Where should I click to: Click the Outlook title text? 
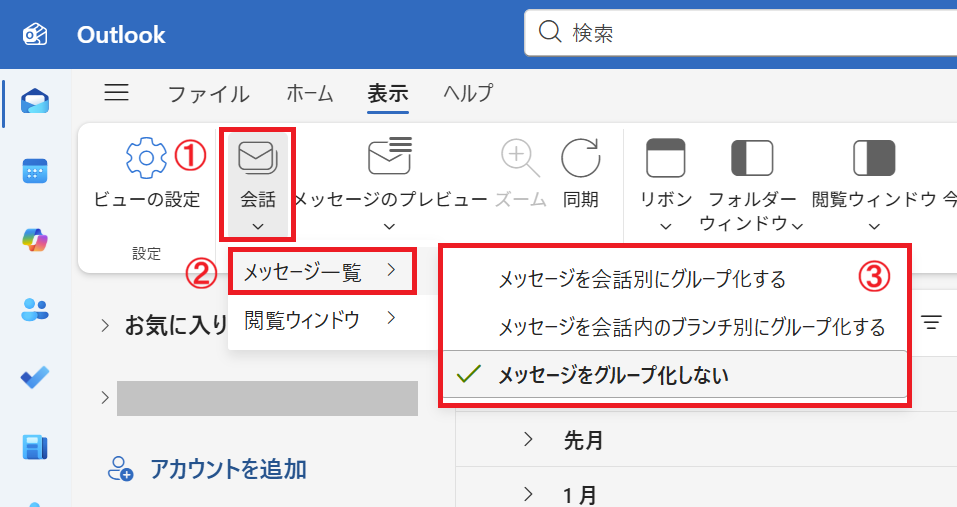(x=121, y=35)
